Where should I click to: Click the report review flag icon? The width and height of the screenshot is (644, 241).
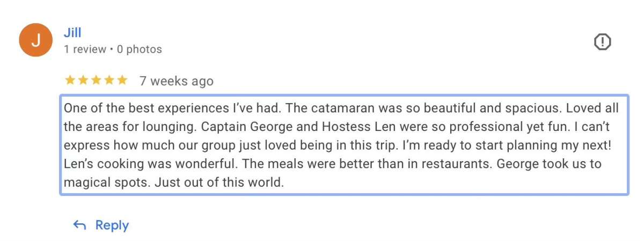[x=603, y=41]
